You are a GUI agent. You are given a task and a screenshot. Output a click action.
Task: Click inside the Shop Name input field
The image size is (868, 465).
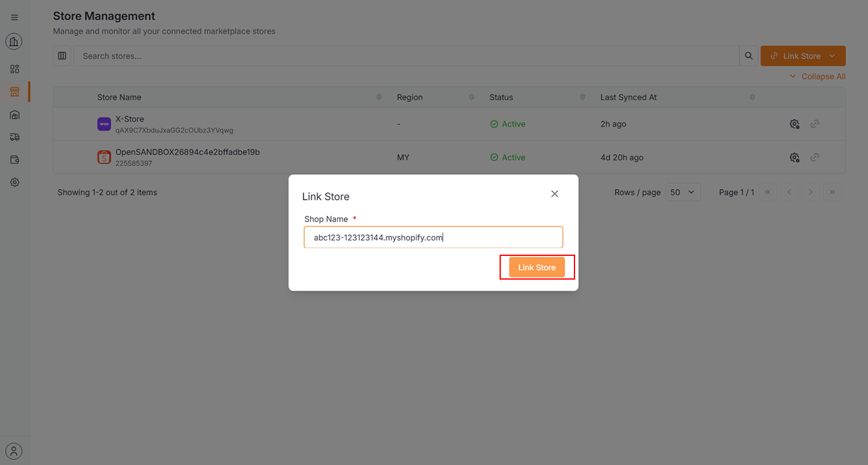[433, 237]
